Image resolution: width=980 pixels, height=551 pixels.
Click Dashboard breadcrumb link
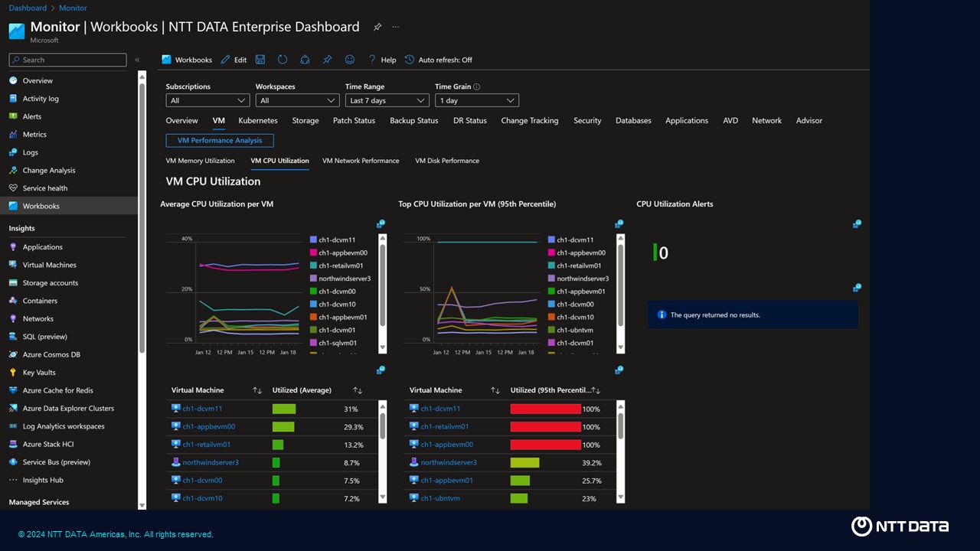tap(28, 8)
